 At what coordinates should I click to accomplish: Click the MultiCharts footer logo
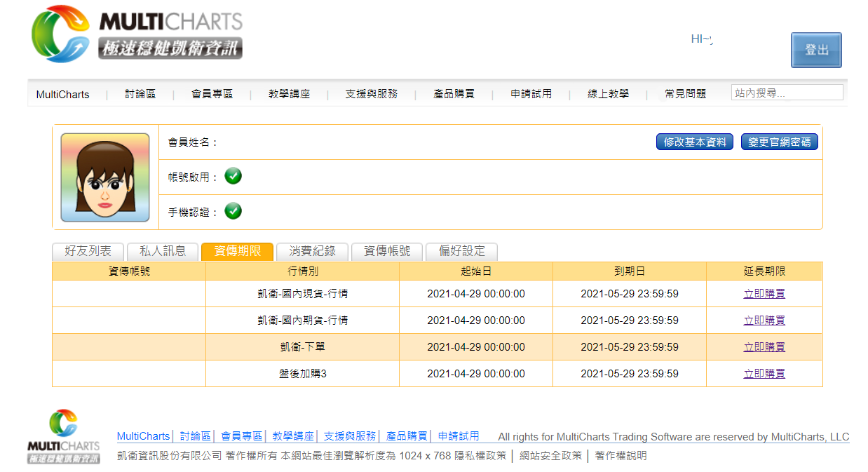64,436
